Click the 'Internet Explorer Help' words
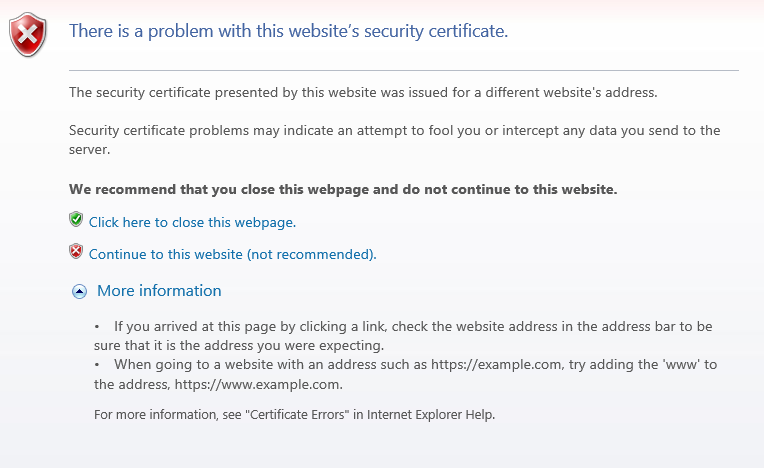 430,415
